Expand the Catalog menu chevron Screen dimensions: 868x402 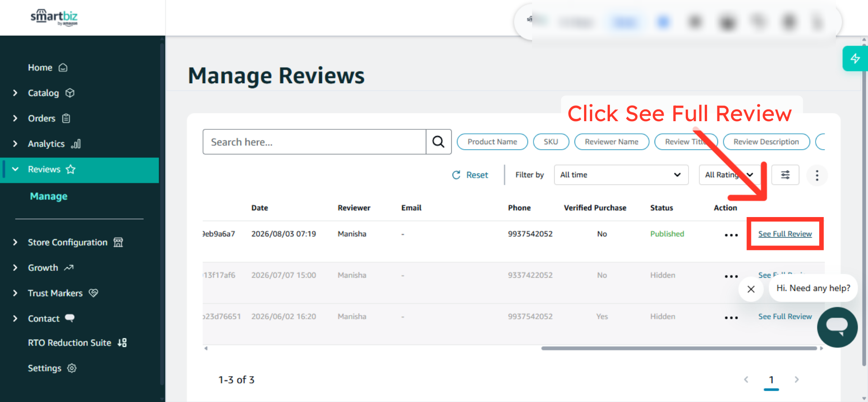point(15,93)
